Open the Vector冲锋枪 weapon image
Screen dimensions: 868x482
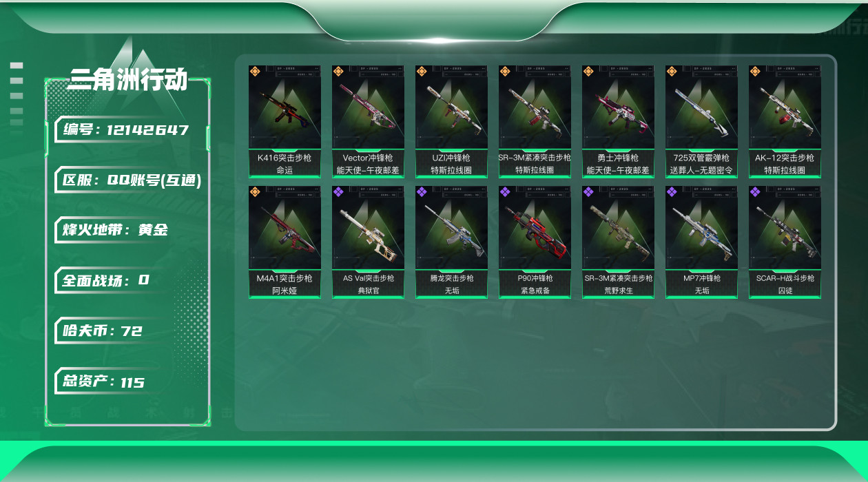368,108
